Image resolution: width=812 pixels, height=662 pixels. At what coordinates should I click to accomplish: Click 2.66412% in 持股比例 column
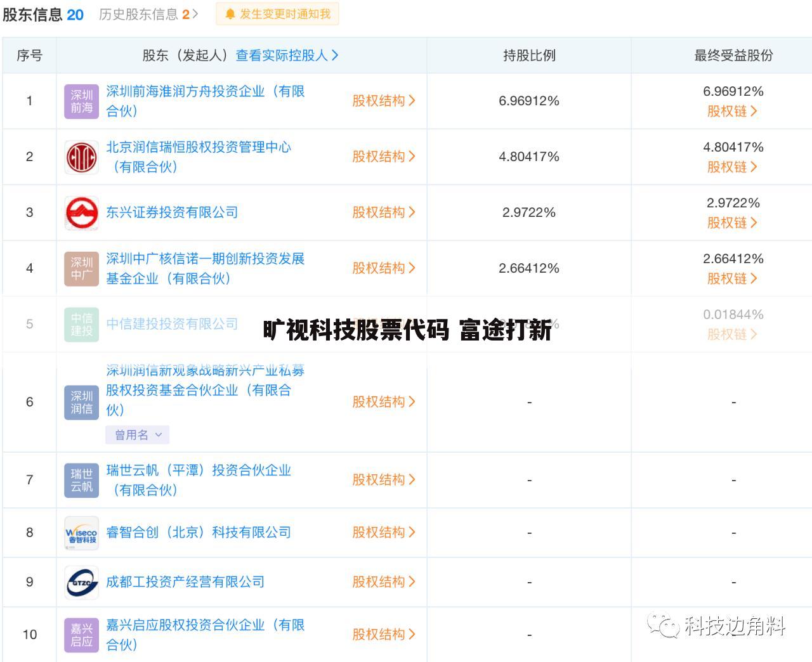tap(529, 268)
